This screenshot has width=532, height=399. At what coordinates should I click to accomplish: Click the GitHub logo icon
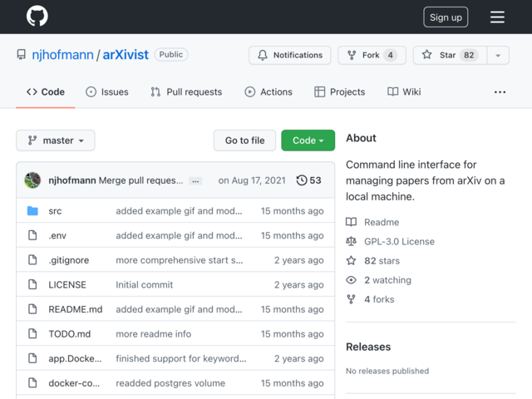coord(37,17)
